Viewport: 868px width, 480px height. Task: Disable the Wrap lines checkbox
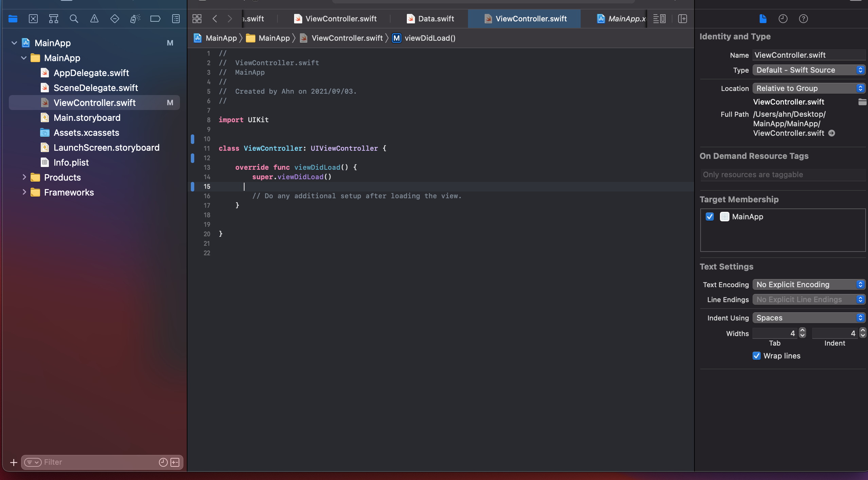click(x=757, y=356)
